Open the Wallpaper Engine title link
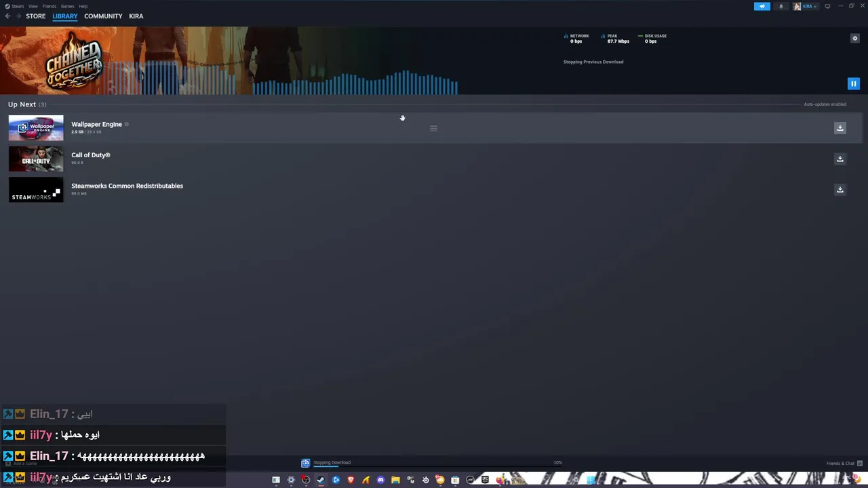This screenshot has height=488, width=868. coord(96,124)
